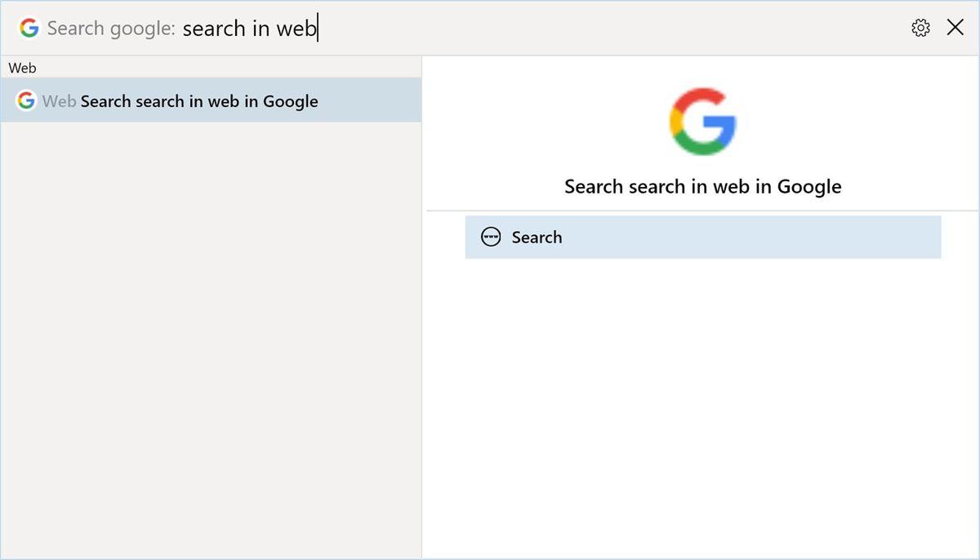Click the 'Search google:' prefix label
Screen dimensions: 980x560
111,29
